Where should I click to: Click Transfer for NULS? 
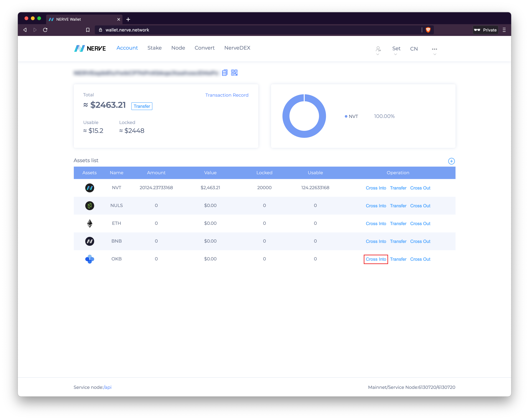pos(398,206)
